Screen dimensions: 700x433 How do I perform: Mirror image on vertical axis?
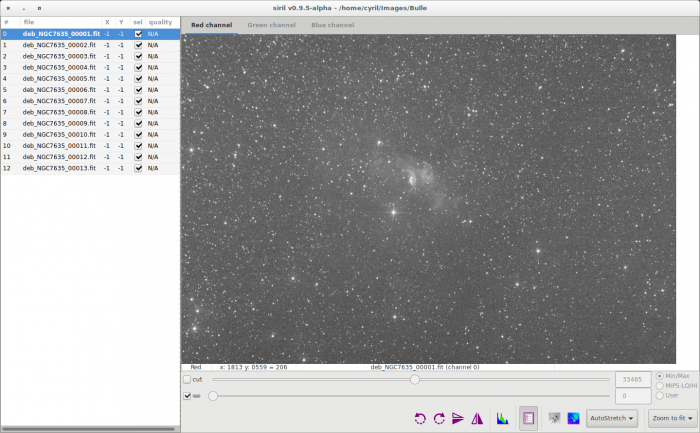click(x=477, y=418)
